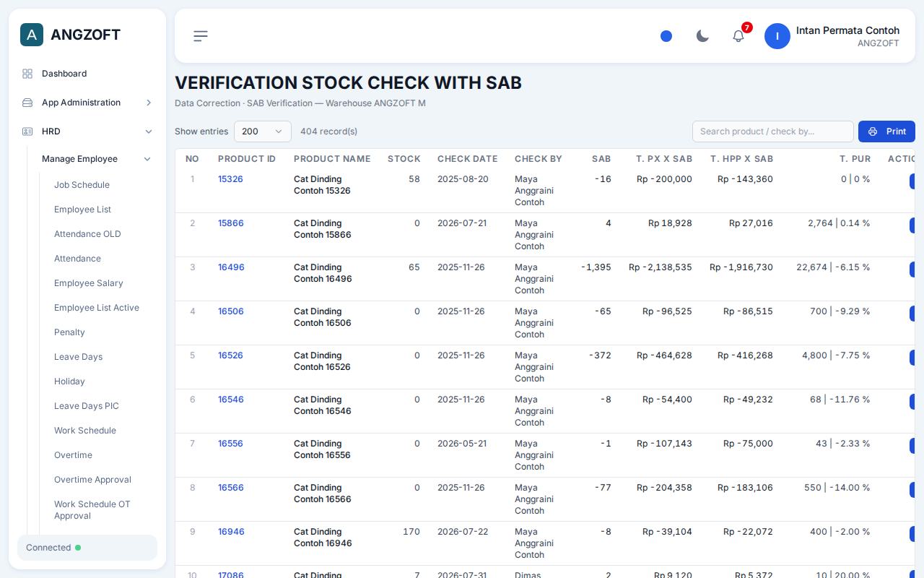924x578 pixels.
Task: Click product ID 16526 link
Action: tap(230, 355)
